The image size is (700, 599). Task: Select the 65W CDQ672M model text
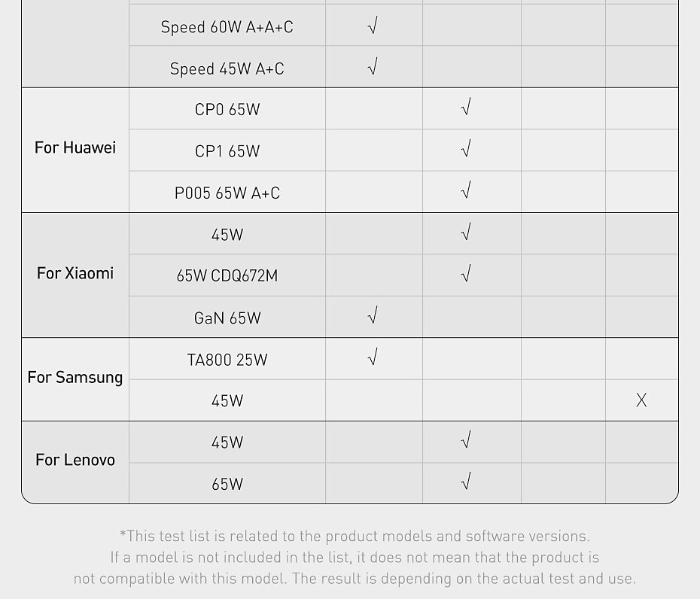point(227,276)
